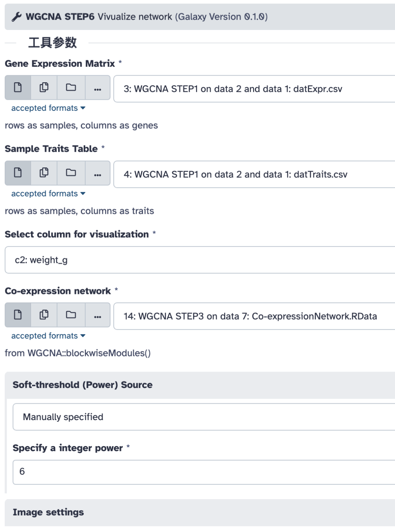
Task: Select multiple datasets icon for Sample Traits Table
Action: pyautogui.click(x=44, y=173)
